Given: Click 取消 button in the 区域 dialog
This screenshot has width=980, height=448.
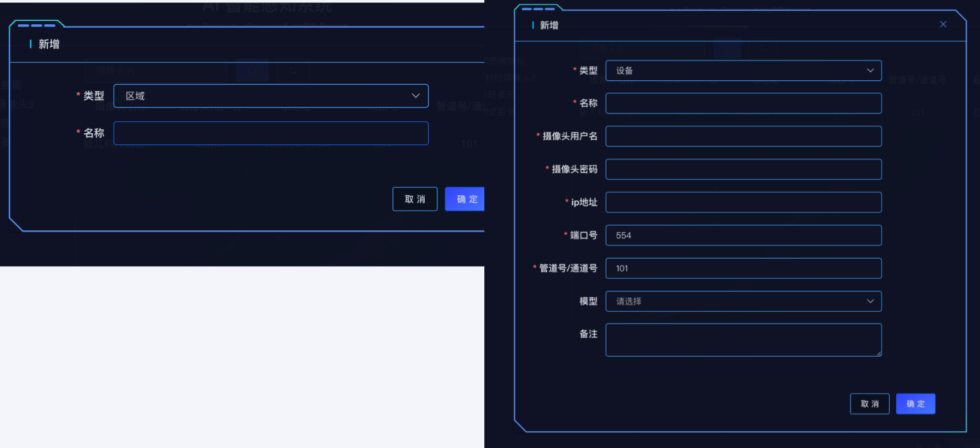Looking at the screenshot, I should [415, 199].
